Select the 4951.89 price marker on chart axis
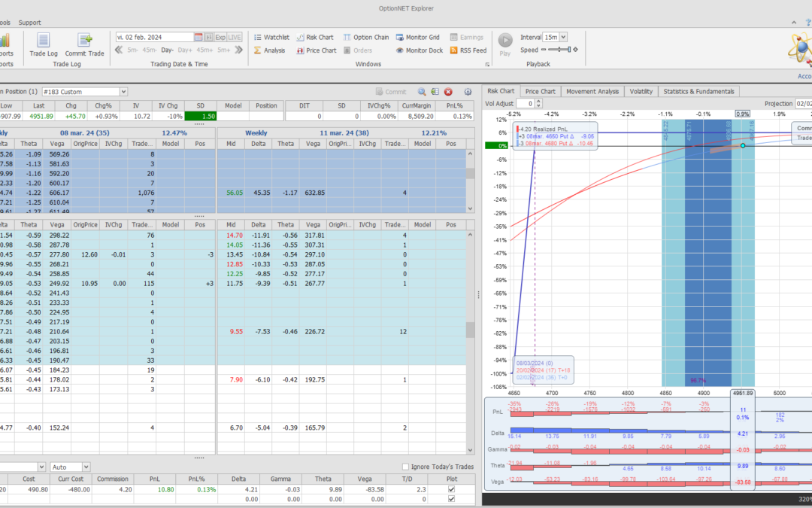Screen dimensions: 812x508 pos(743,393)
